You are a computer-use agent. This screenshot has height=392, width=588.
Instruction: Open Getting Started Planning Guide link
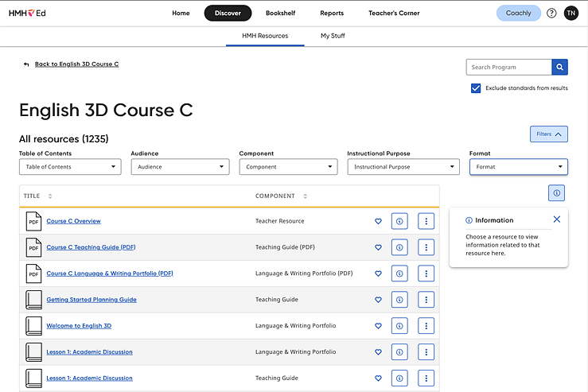(92, 300)
